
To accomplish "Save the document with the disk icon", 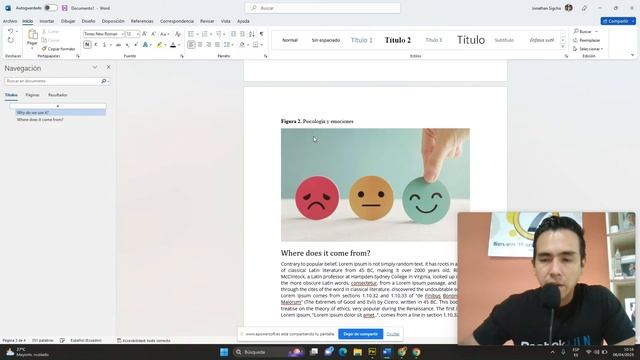I will click(64, 8).
